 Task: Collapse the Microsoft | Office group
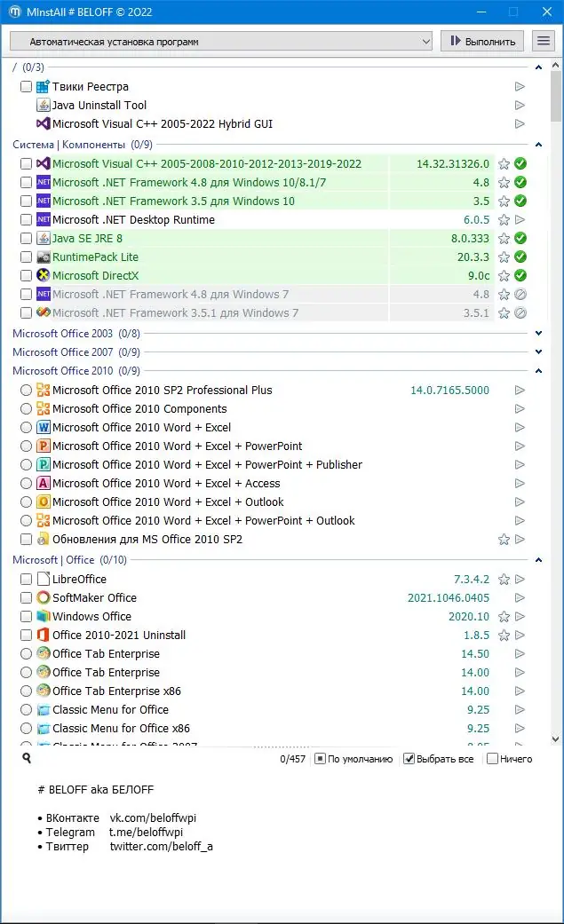[x=538, y=560]
